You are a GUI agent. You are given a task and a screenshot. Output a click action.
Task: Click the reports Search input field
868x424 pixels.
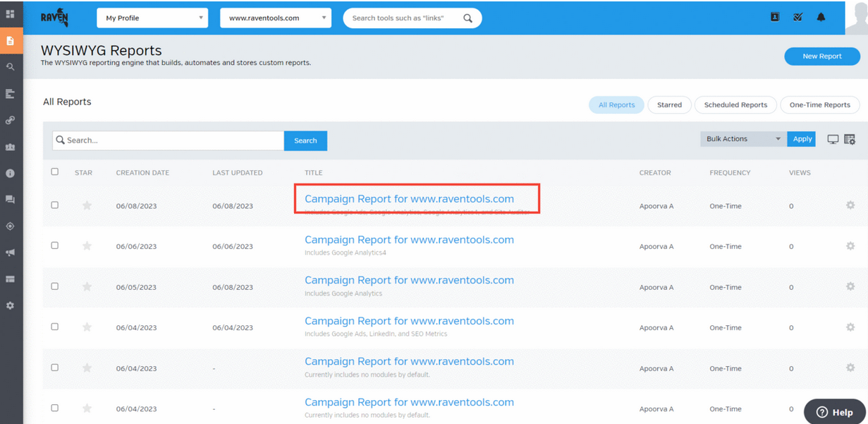(x=169, y=140)
